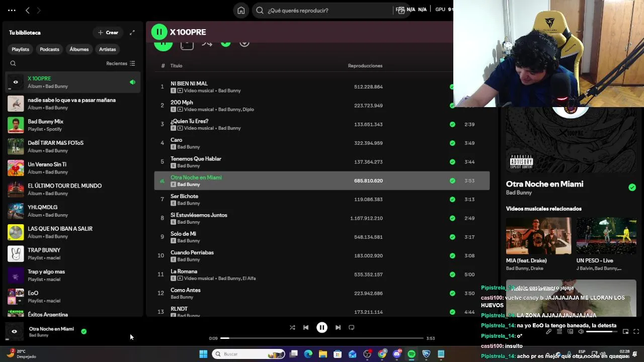Viewport: 644px width, 362px height.
Task: Skip to the previous track
Action: (x=306, y=327)
